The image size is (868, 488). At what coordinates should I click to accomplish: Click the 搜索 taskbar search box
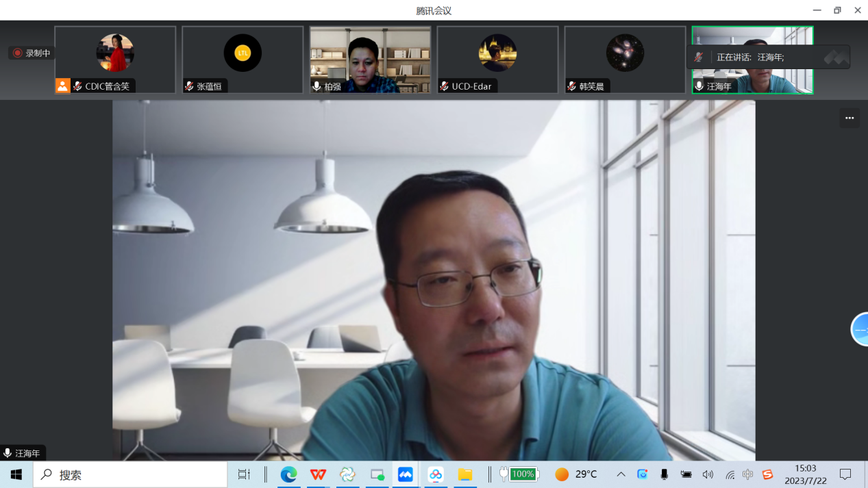pos(130,474)
